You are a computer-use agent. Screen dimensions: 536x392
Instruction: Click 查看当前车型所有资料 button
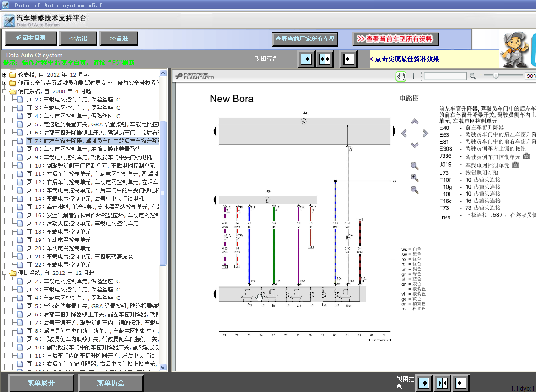[x=395, y=39]
